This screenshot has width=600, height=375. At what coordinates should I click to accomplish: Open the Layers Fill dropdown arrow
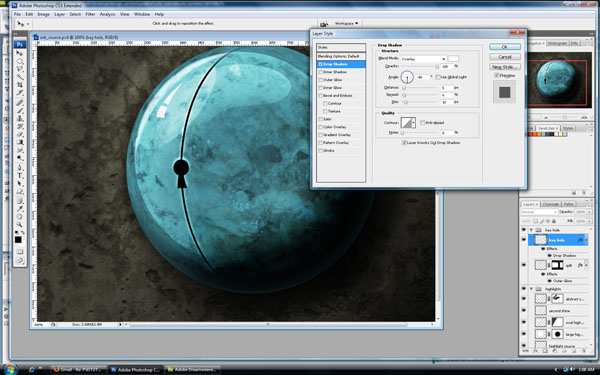click(590, 221)
